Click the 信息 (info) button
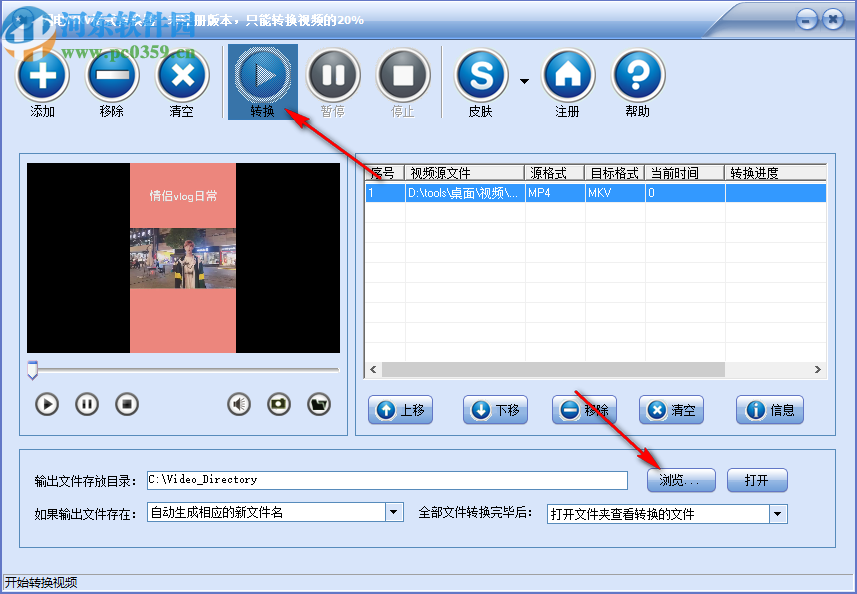 [x=770, y=410]
